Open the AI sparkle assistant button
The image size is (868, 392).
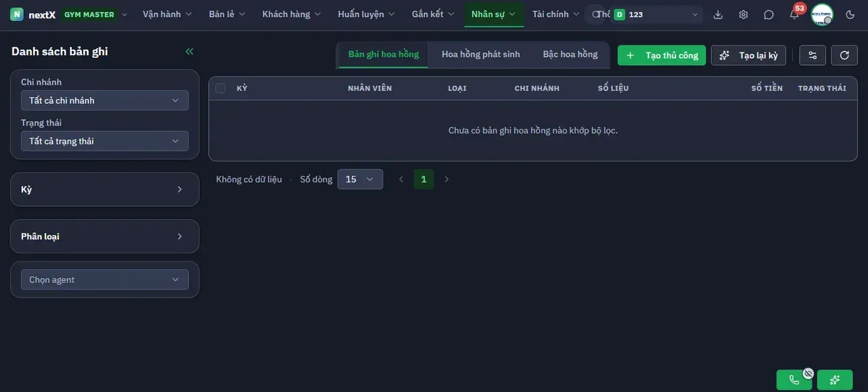pyautogui.click(x=835, y=380)
